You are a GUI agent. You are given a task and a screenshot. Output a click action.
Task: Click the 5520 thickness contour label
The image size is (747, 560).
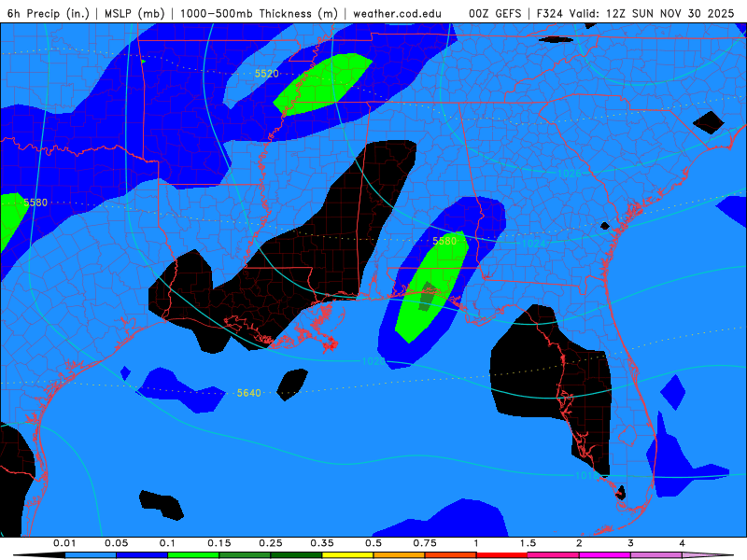click(x=266, y=74)
